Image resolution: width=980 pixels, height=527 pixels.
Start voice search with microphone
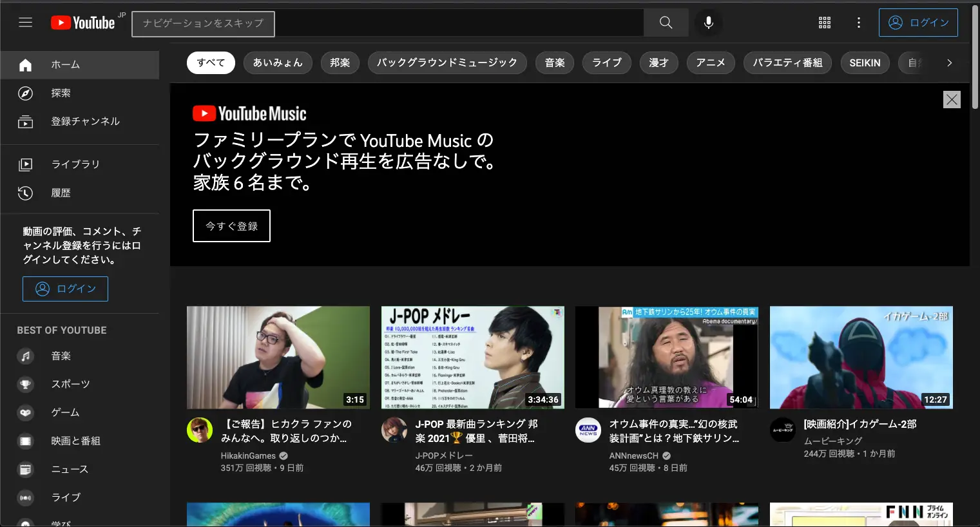tap(709, 23)
